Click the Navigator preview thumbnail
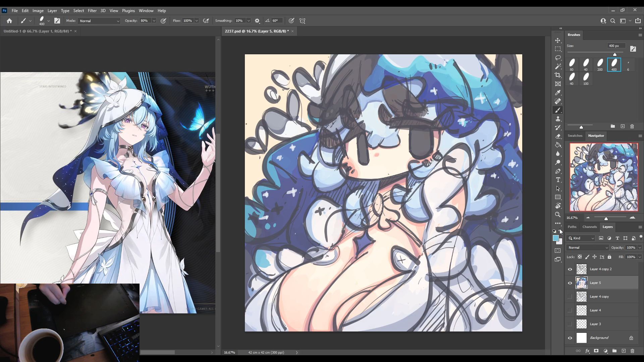 point(604,177)
